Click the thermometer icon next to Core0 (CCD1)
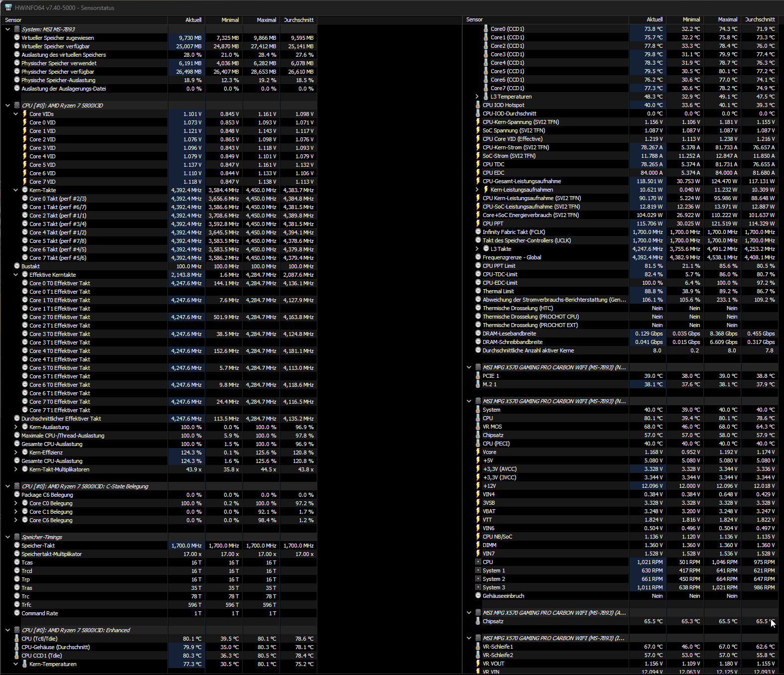784x675 pixels. click(x=486, y=29)
